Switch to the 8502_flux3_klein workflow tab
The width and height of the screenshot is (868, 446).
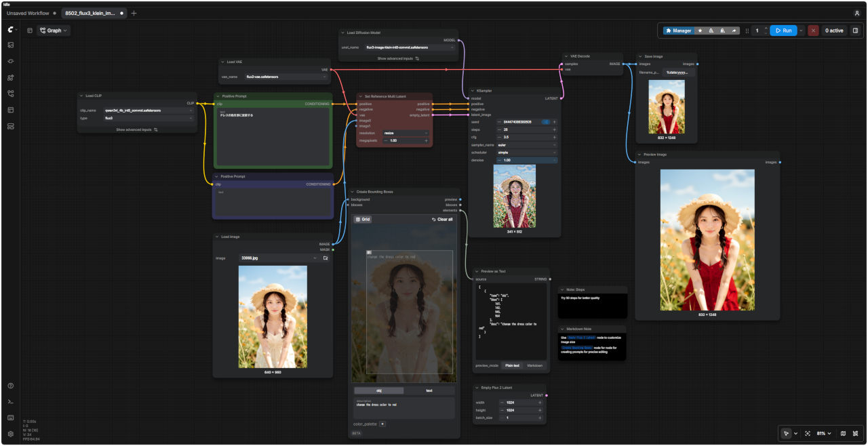pos(94,13)
